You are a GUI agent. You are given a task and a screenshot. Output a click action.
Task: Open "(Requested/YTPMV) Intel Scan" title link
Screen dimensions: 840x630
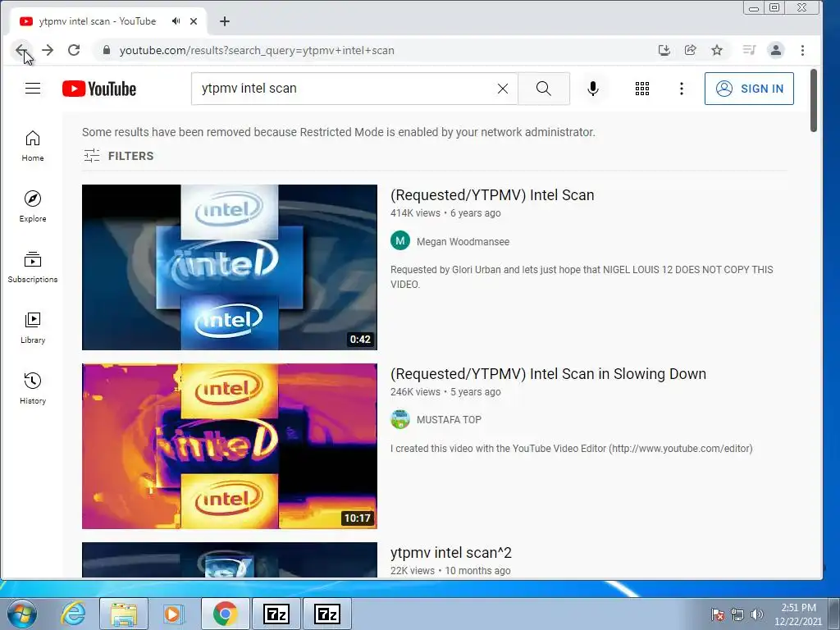[492, 195]
